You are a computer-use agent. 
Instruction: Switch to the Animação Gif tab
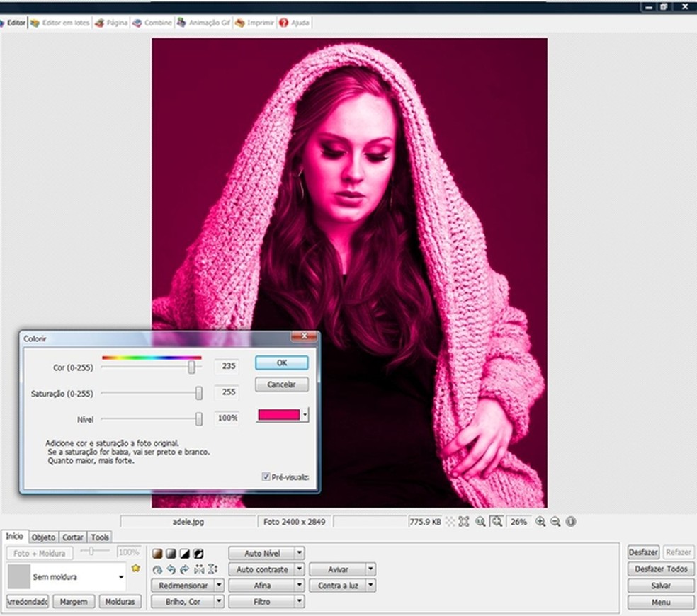pyautogui.click(x=203, y=23)
